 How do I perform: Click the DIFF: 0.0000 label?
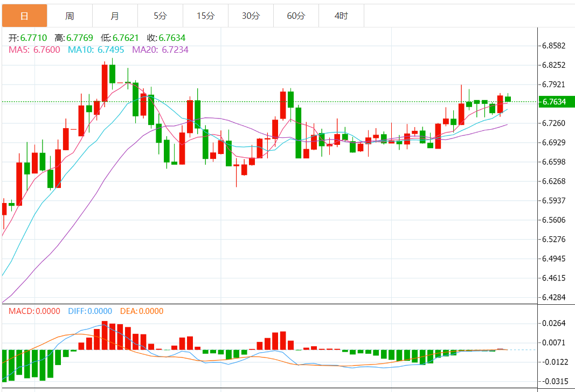(90, 311)
